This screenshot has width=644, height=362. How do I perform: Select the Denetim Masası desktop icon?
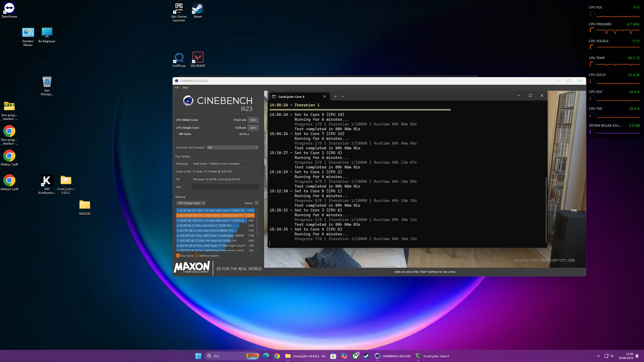pyautogui.click(x=28, y=37)
